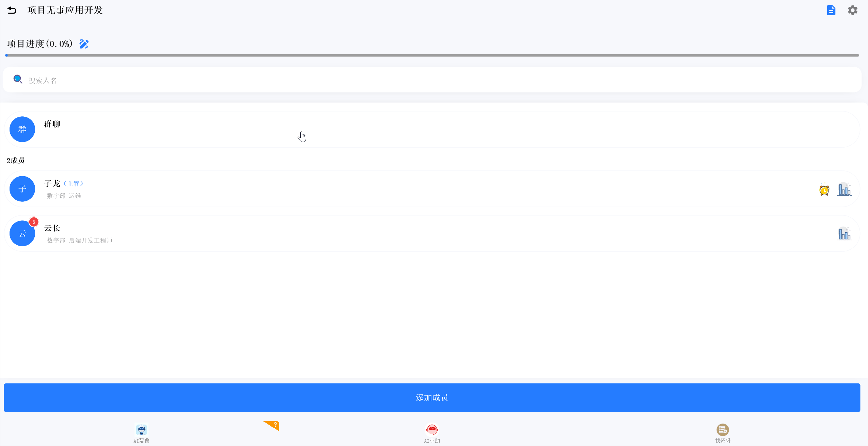Open project settings gear
Image resolution: width=868 pixels, height=446 pixels.
click(x=852, y=10)
